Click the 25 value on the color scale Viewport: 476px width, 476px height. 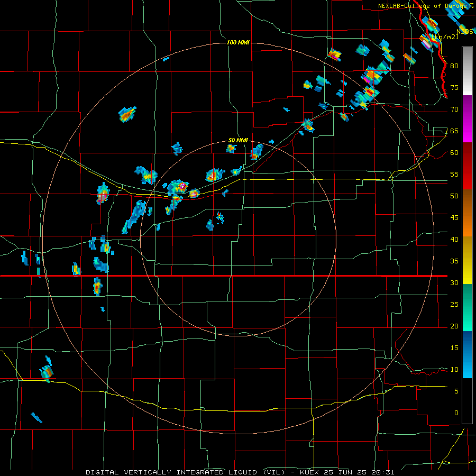[x=454, y=305]
